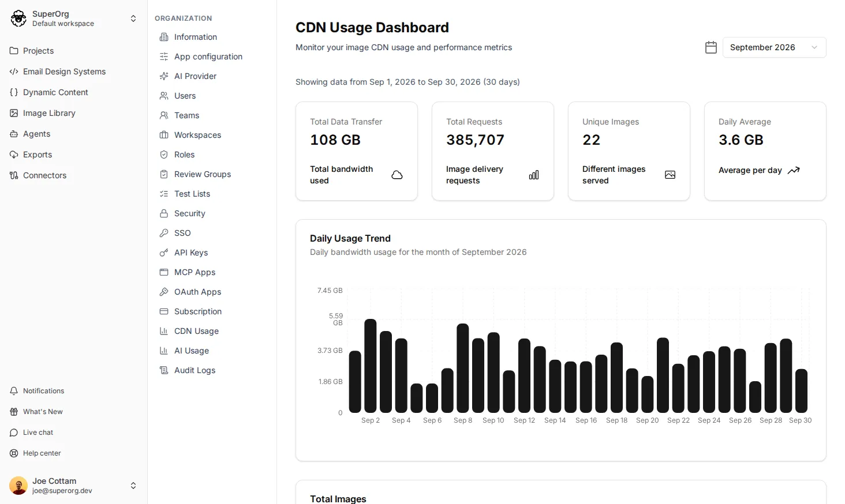
Task: Open the Projects folder icon
Action: pos(14,51)
